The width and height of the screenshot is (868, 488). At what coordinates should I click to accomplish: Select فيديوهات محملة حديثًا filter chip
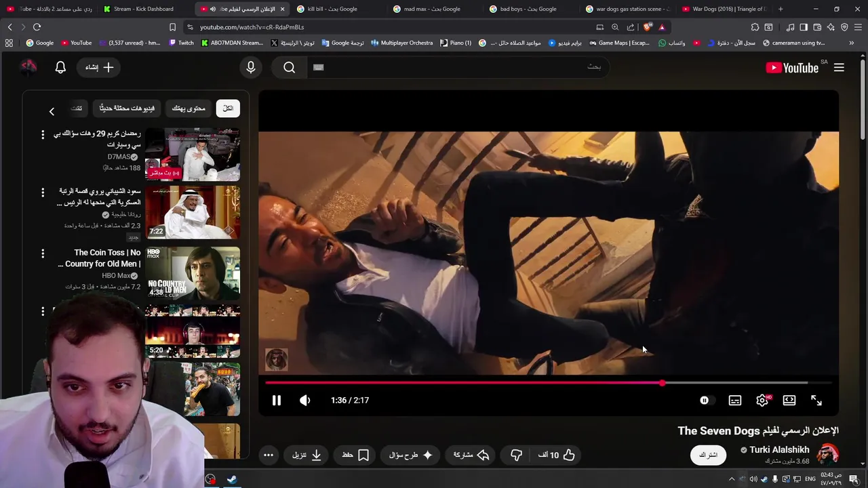coord(127,108)
